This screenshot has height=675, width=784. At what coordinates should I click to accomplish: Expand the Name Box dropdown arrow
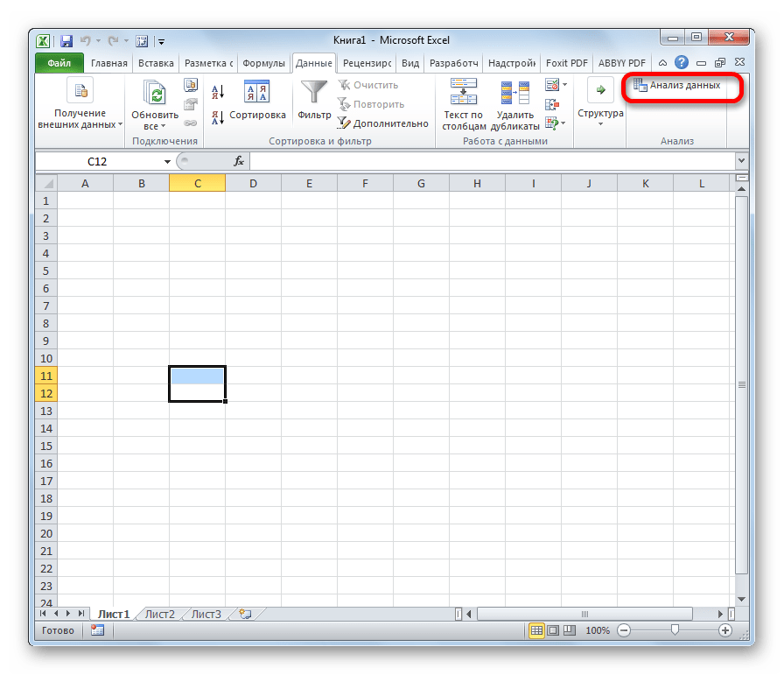(x=167, y=162)
